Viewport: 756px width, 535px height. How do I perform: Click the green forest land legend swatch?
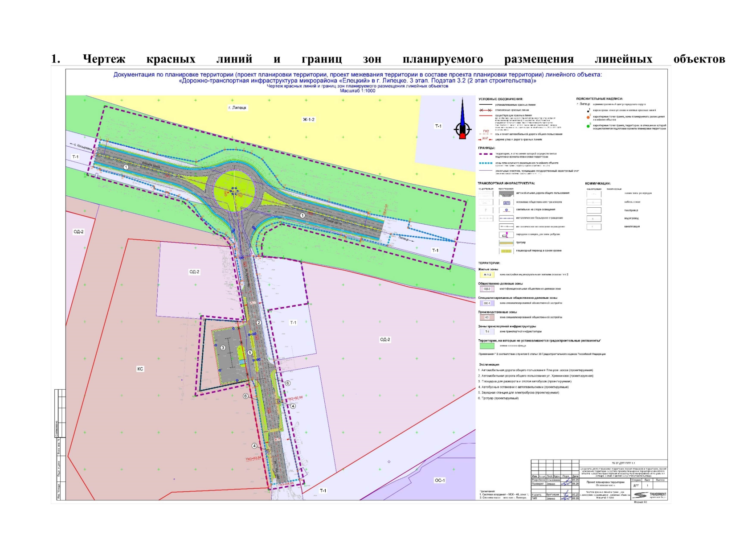[x=486, y=346]
